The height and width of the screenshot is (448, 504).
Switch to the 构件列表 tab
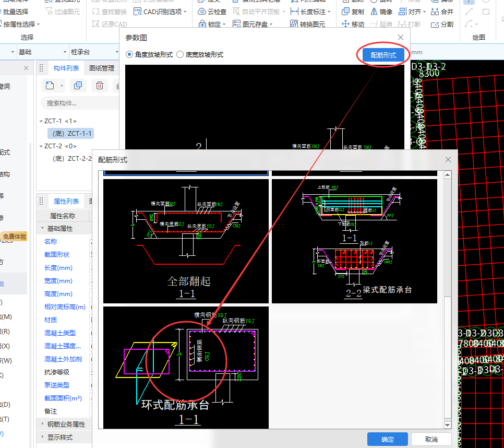pos(66,68)
